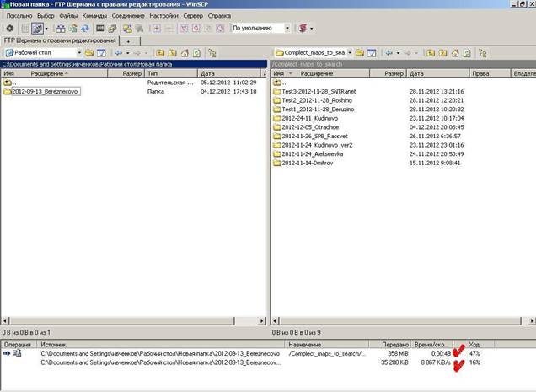Open dropdown next to queue view button
536x392 pixels.
pos(46,29)
